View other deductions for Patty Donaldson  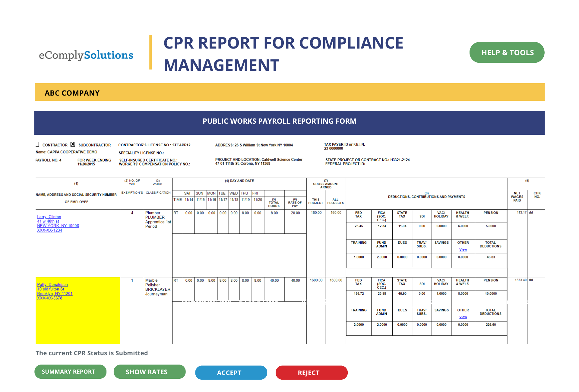pos(463,317)
